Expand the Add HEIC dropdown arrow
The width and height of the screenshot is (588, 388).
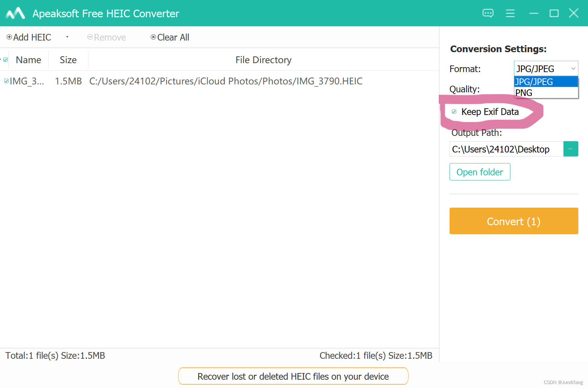point(67,37)
